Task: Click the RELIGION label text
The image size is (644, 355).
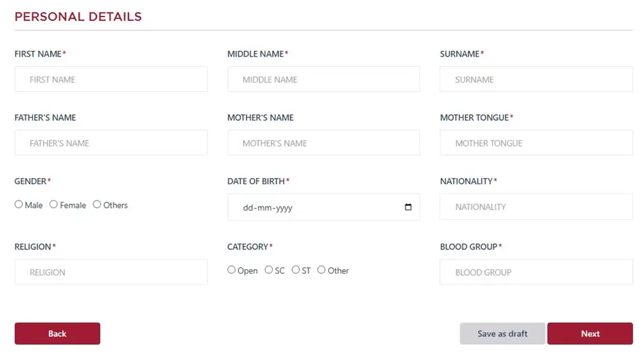Action: click(33, 247)
